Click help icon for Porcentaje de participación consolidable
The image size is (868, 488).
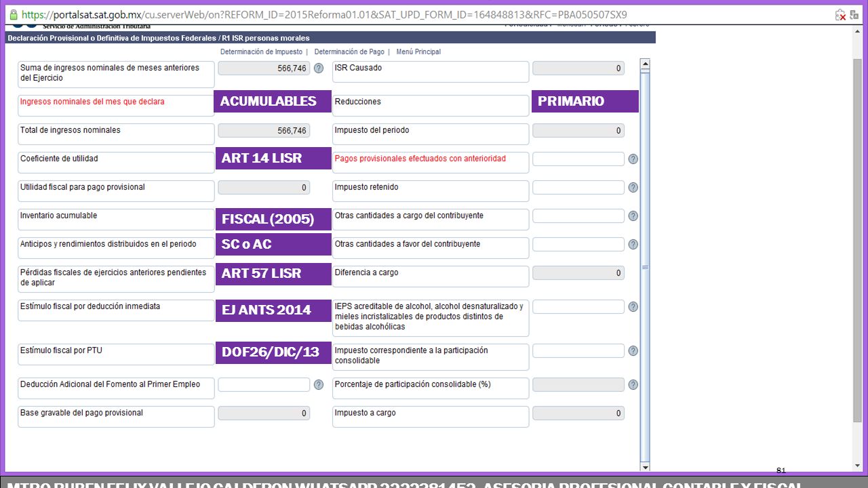[633, 385]
